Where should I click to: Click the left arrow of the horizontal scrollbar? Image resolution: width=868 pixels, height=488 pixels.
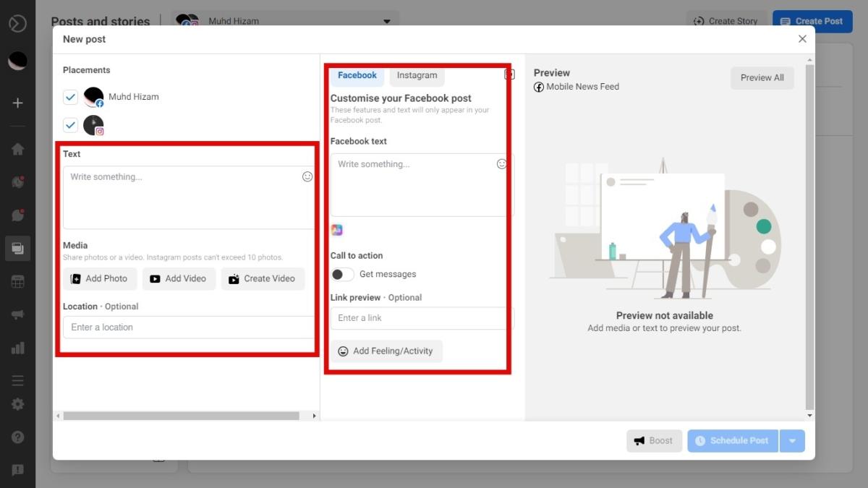click(x=57, y=416)
